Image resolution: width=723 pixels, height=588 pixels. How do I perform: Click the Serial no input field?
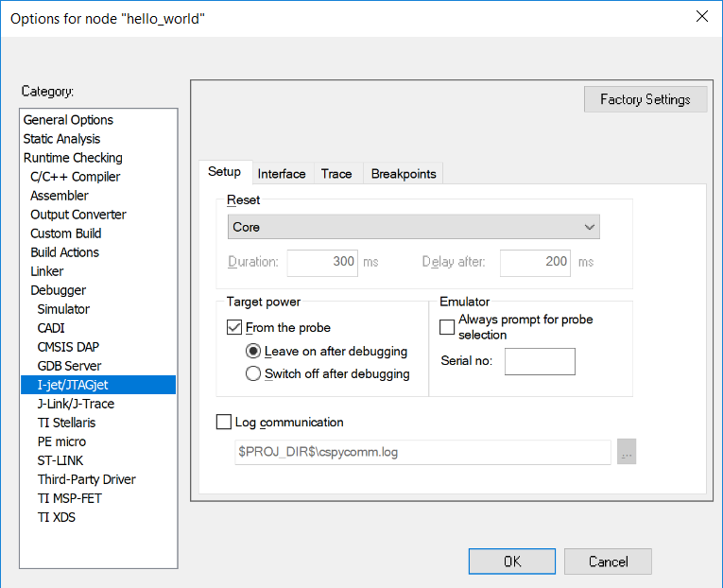(540, 361)
